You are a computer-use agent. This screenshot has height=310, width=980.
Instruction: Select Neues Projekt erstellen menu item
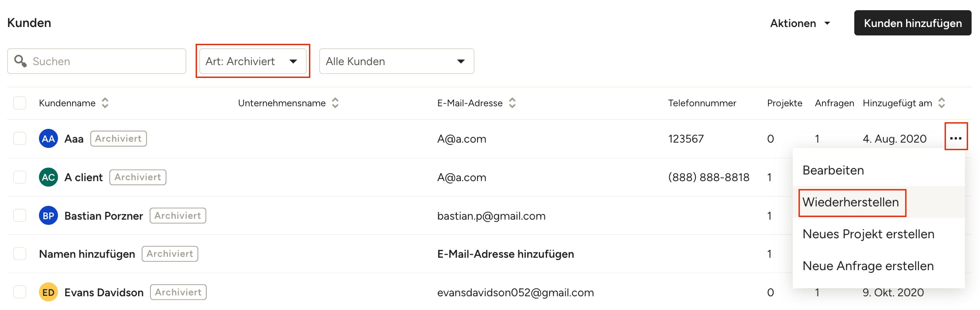point(868,234)
